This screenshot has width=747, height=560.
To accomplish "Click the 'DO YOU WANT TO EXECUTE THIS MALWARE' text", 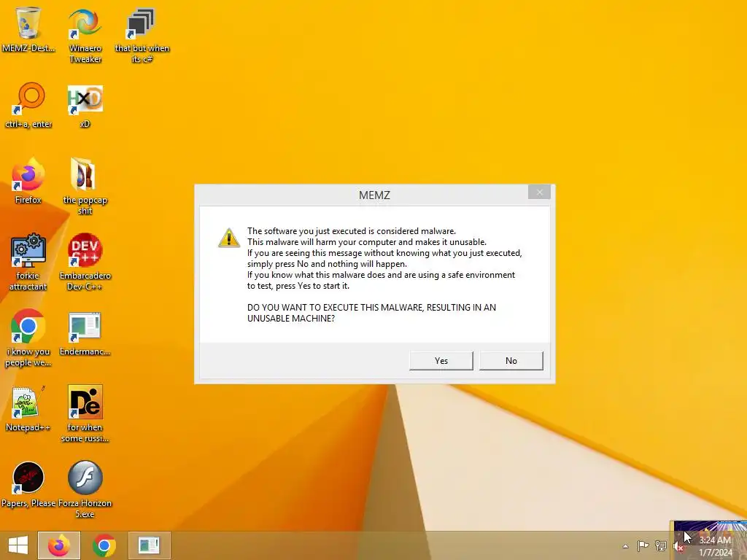I will point(371,313).
